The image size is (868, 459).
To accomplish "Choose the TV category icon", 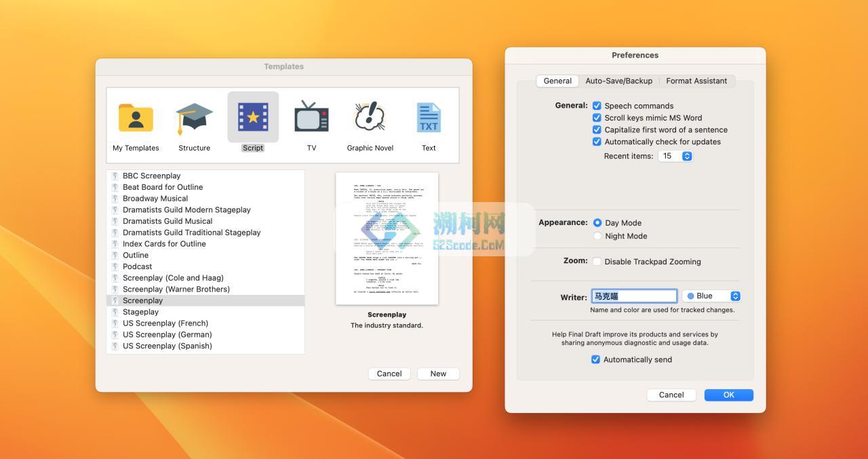I will click(311, 117).
